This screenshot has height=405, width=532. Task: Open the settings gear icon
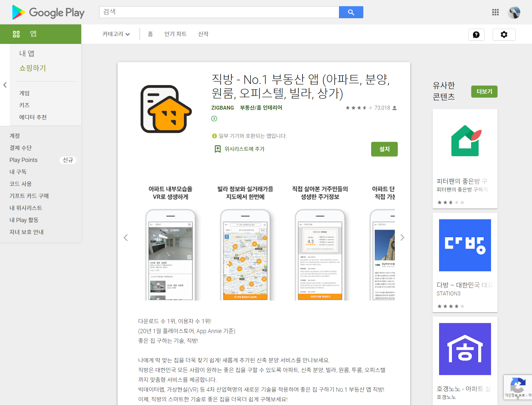point(504,34)
